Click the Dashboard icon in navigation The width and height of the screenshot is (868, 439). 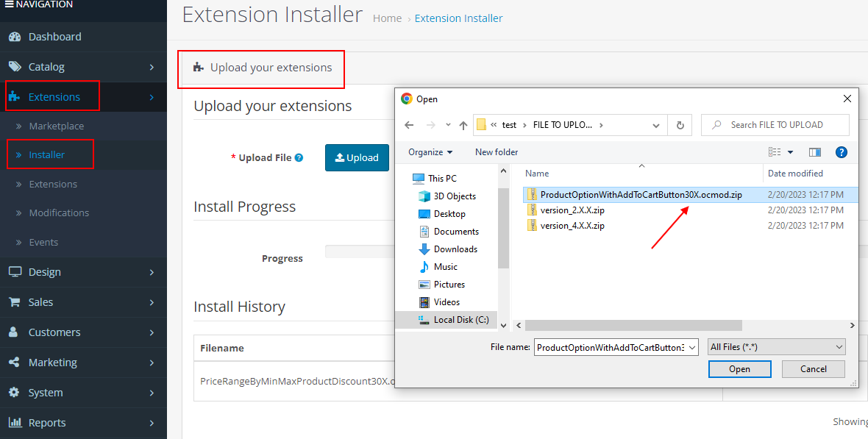(x=15, y=37)
